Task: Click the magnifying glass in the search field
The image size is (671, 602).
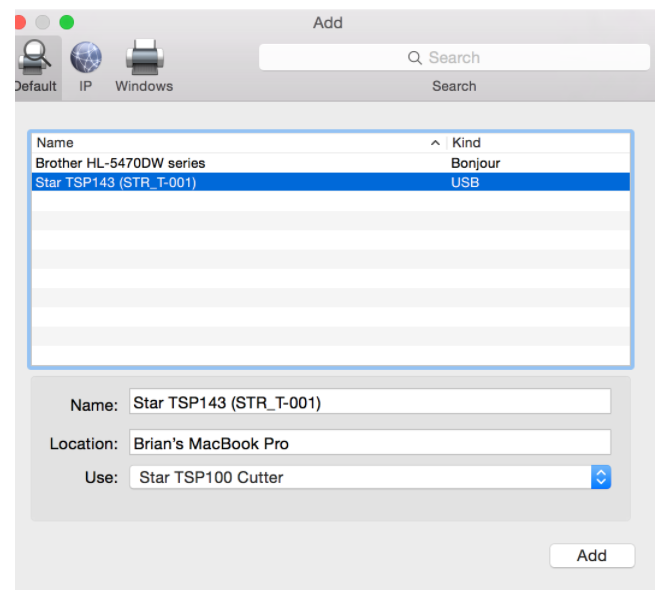Action: coord(415,58)
